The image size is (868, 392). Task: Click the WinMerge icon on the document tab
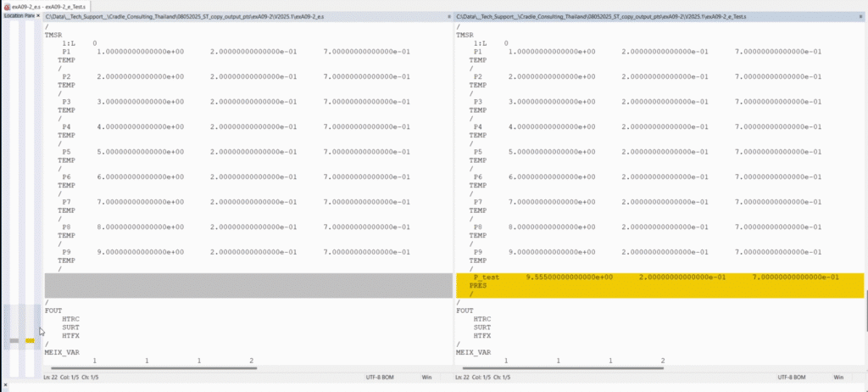tap(7, 7)
